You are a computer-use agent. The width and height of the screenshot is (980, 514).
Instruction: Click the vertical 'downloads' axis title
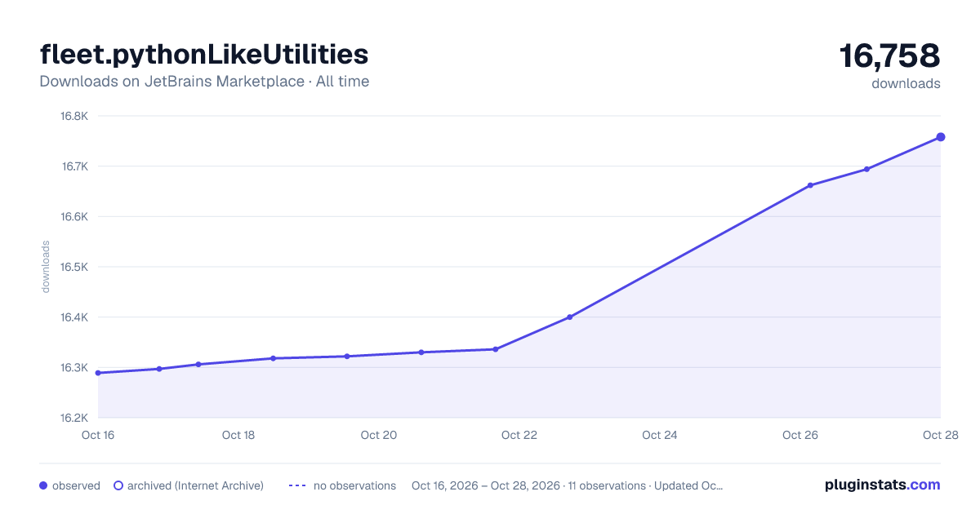tap(46, 267)
